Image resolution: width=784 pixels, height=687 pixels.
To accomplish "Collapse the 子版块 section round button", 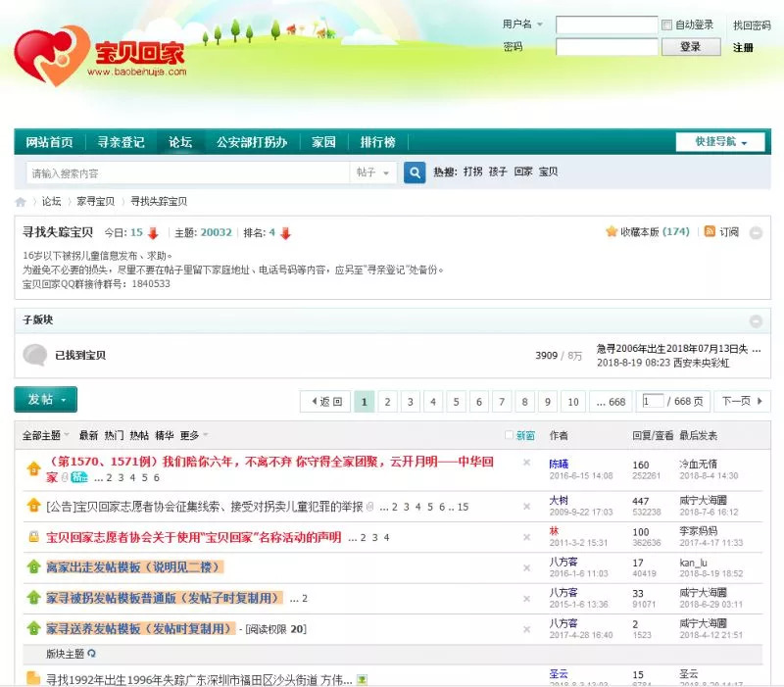I will [756, 321].
